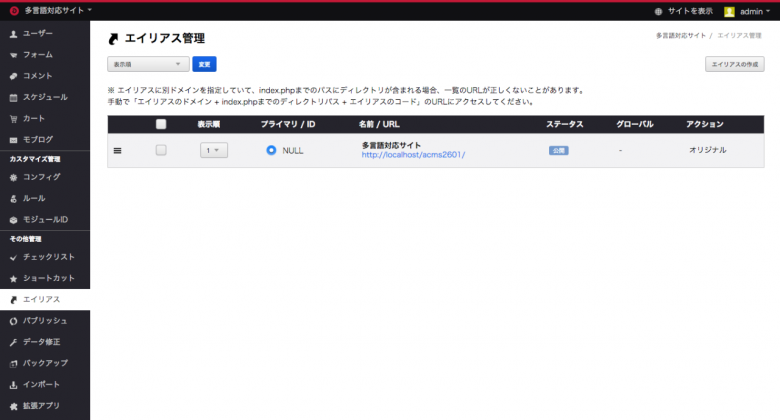
Task: Click the cart icon in the sidebar
Action: 14,118
